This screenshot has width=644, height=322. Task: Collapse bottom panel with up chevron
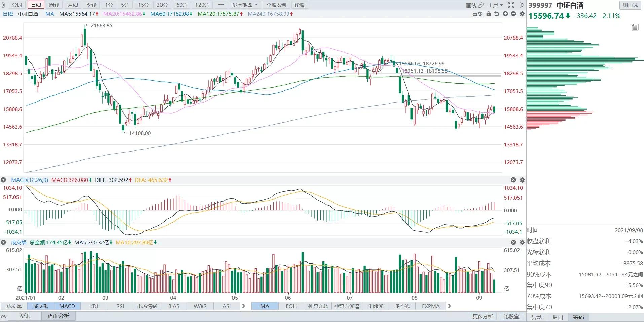(x=4, y=316)
